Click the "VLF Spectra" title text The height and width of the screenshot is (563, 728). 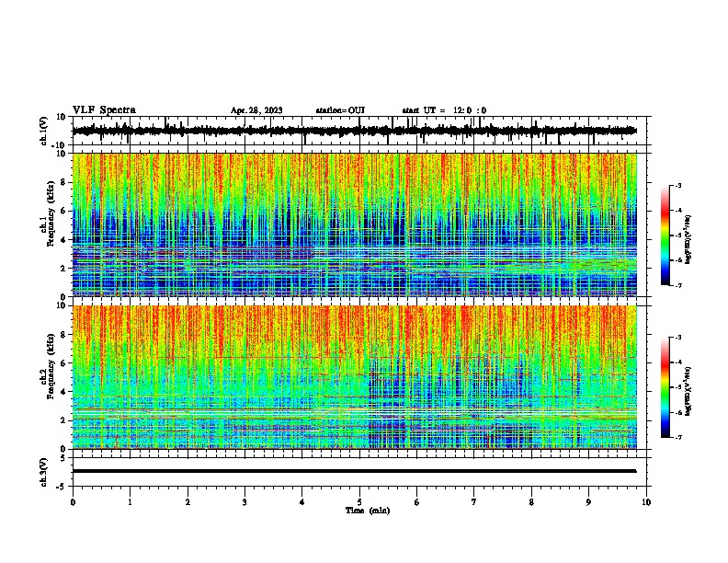[104, 110]
